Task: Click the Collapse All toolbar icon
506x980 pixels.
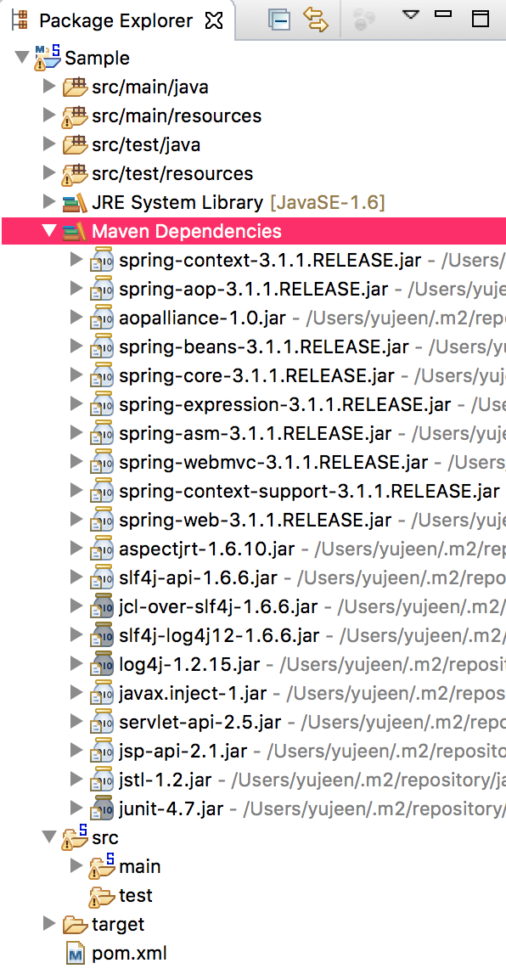Action: tap(278, 20)
